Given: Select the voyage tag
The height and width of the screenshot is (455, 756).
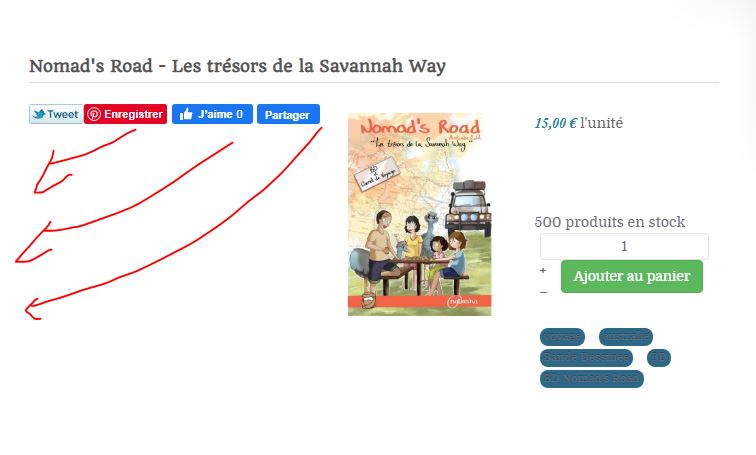Looking at the screenshot, I should tap(562, 336).
